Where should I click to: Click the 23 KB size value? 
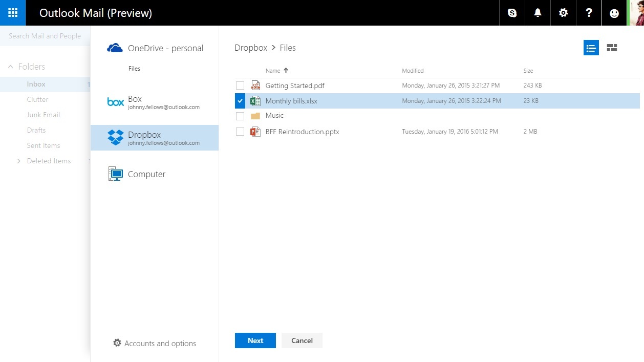point(531,101)
